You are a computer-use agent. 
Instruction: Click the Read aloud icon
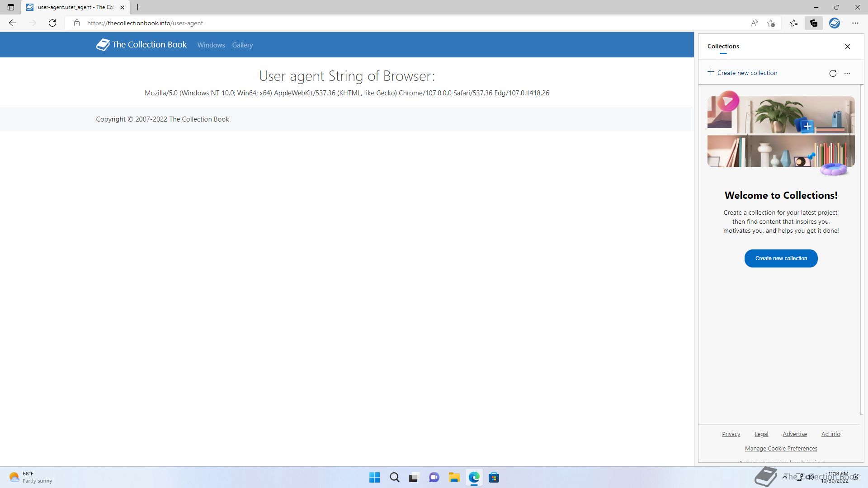click(x=755, y=23)
